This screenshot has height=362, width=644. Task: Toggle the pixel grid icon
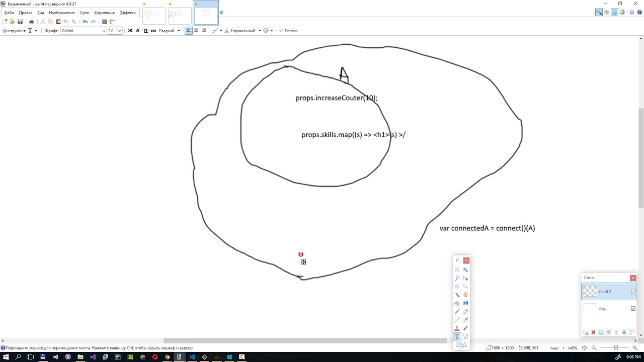pyautogui.click(x=104, y=22)
